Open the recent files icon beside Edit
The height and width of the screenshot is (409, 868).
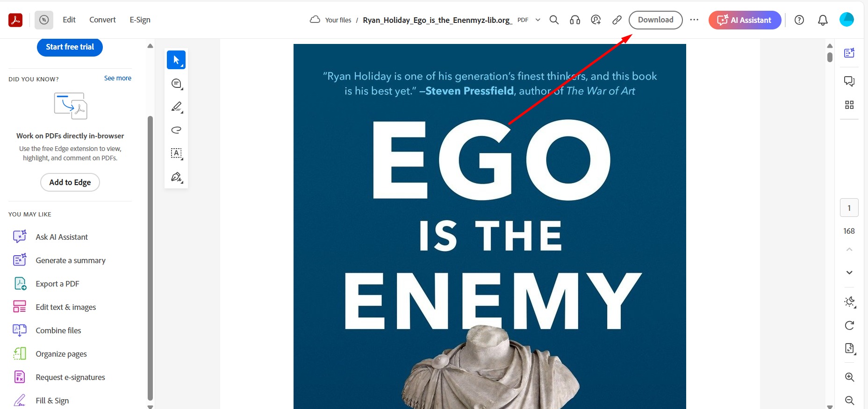pos(44,20)
